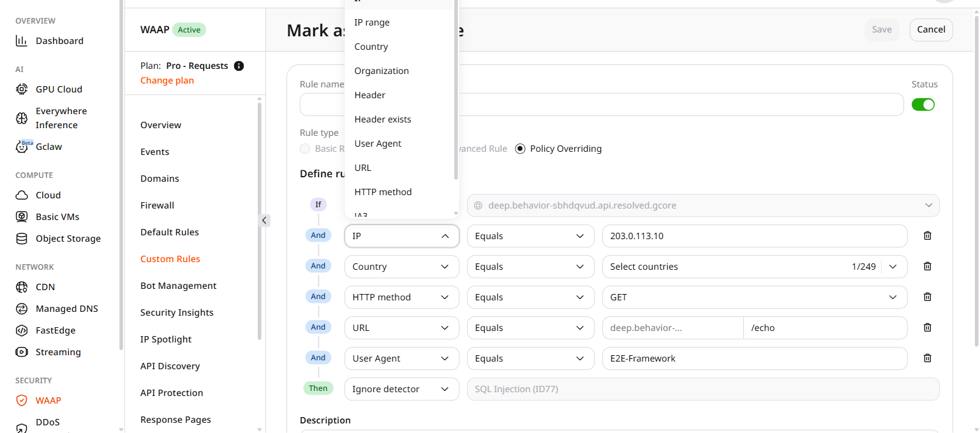This screenshot has height=433, width=980.
Task: Click the plan info icon
Action: 239,66
